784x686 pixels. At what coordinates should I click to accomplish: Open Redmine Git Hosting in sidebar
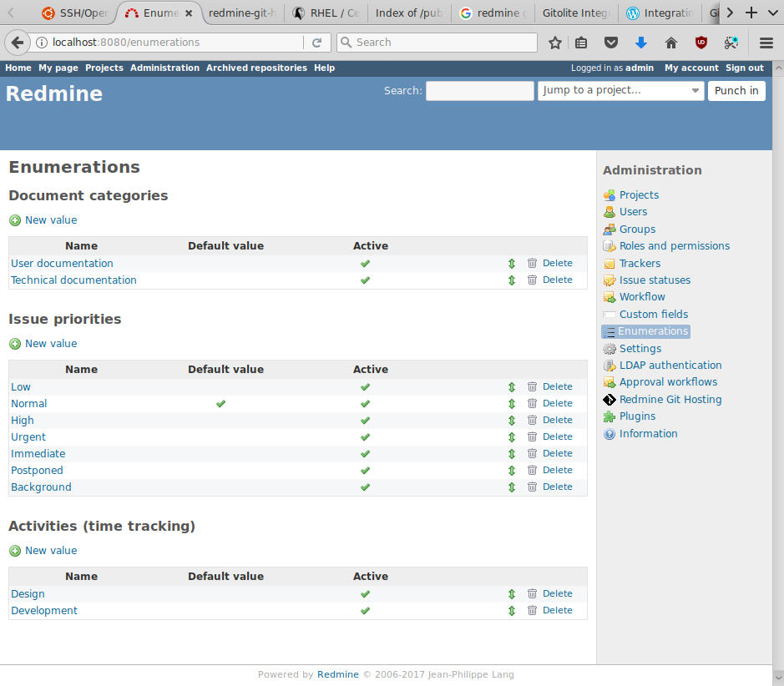[670, 400]
